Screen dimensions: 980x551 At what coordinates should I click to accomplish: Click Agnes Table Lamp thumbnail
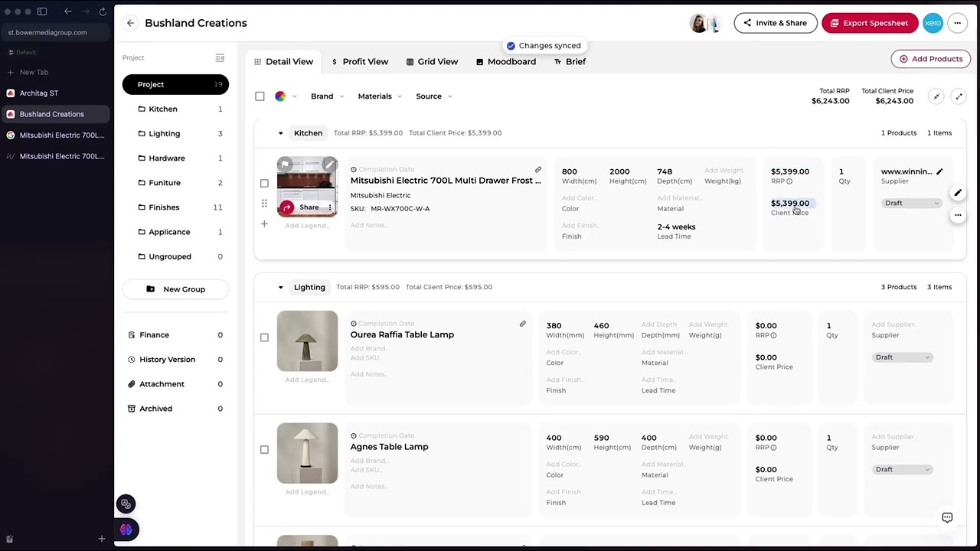point(307,453)
